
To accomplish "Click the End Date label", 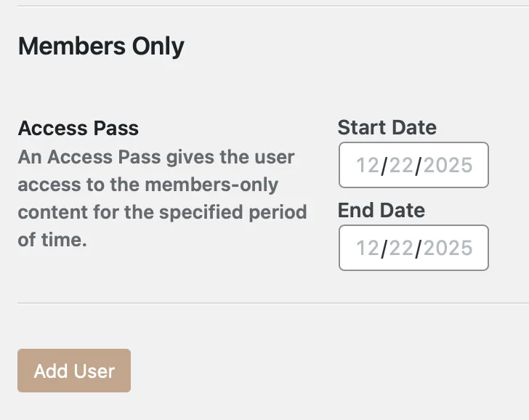I will click(x=381, y=211).
